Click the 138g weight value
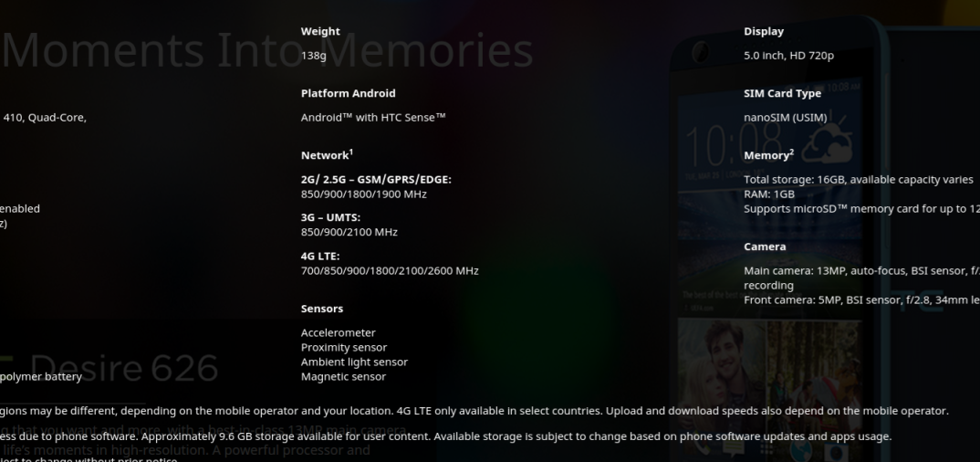This screenshot has height=462, width=980. tap(314, 56)
